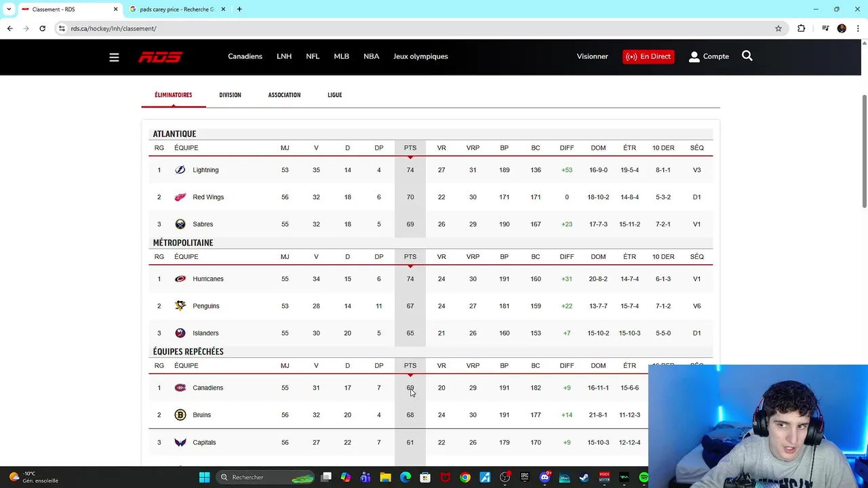Switch to the Éliminatoires tab
The image size is (868, 488).
(x=173, y=95)
